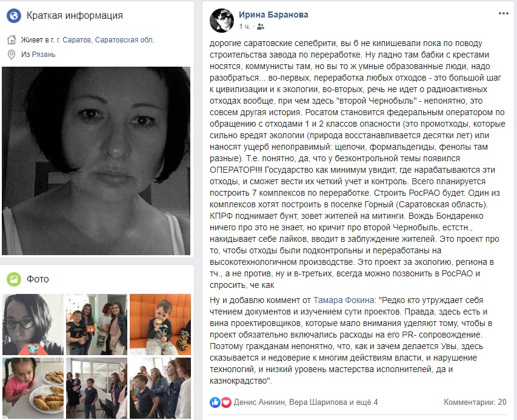Open the large black-and-white profile photo

[x=96, y=161]
